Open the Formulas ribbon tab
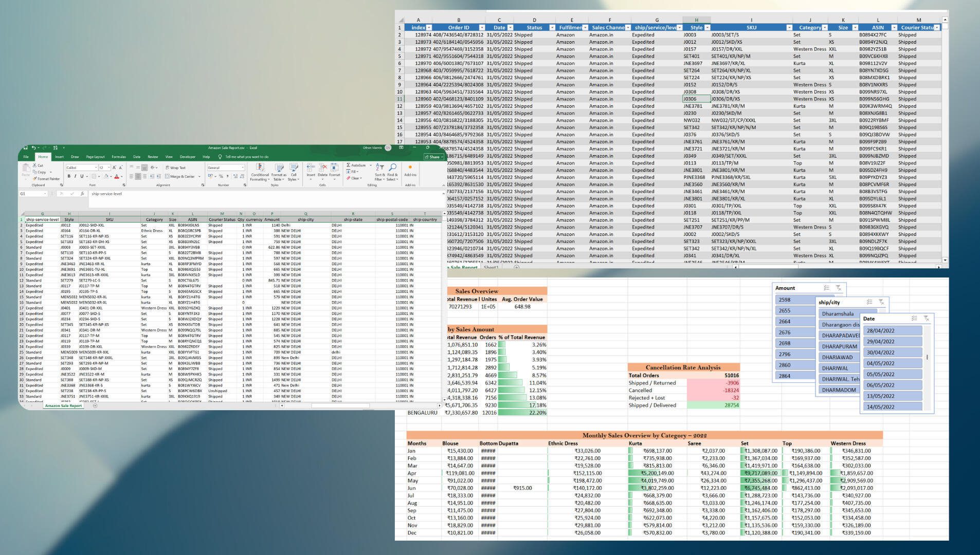This screenshot has width=980, height=555. 119,157
